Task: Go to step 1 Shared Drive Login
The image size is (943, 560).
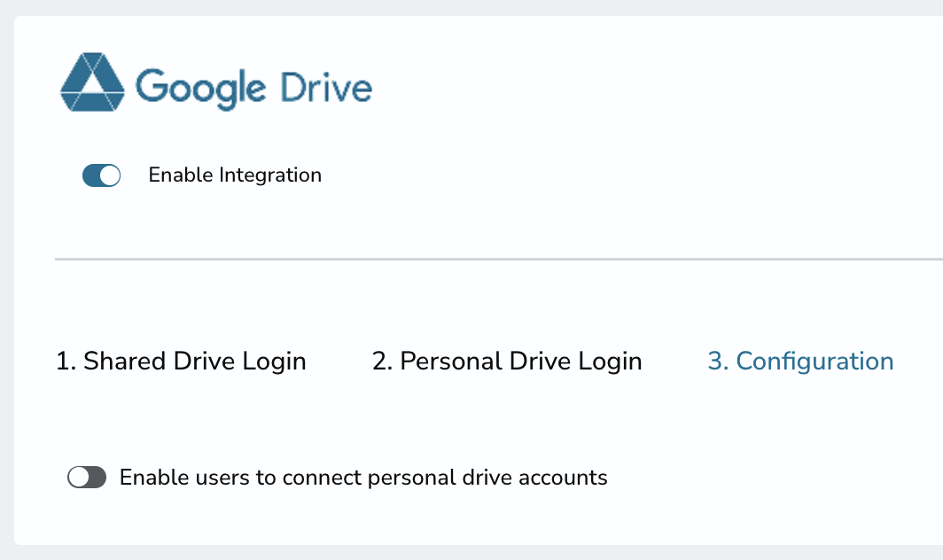Action: pyautogui.click(x=181, y=362)
